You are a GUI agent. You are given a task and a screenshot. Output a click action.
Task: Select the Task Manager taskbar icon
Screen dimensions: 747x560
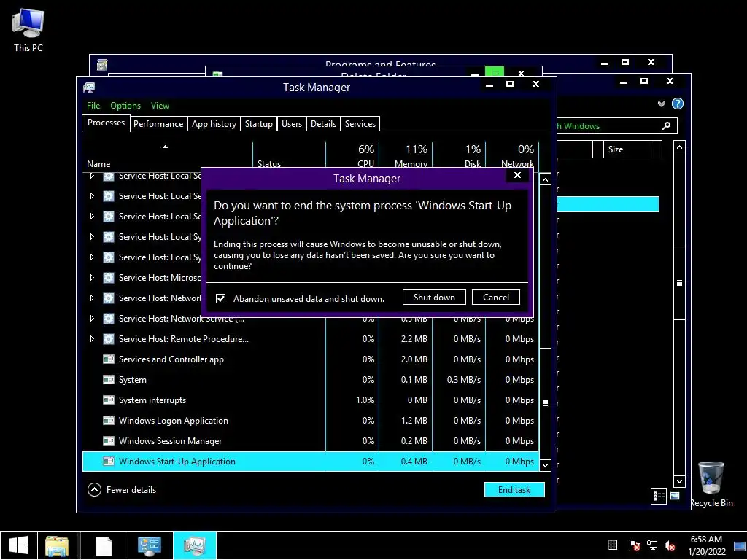(194, 545)
